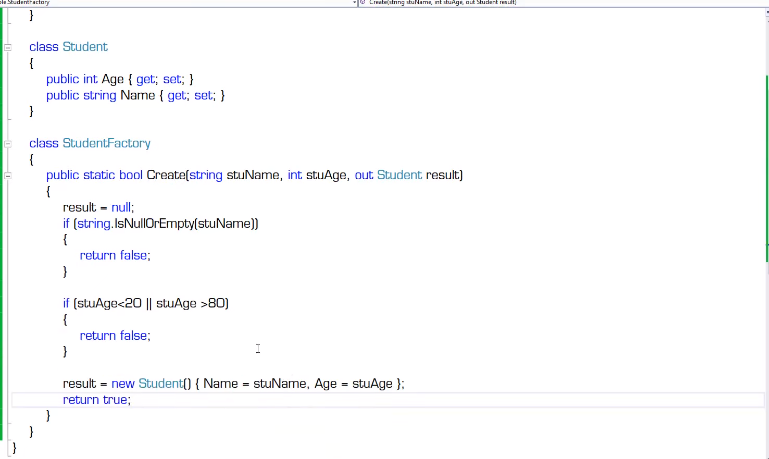
Task: Click the 'stuAge<20' condition
Action: point(109,303)
